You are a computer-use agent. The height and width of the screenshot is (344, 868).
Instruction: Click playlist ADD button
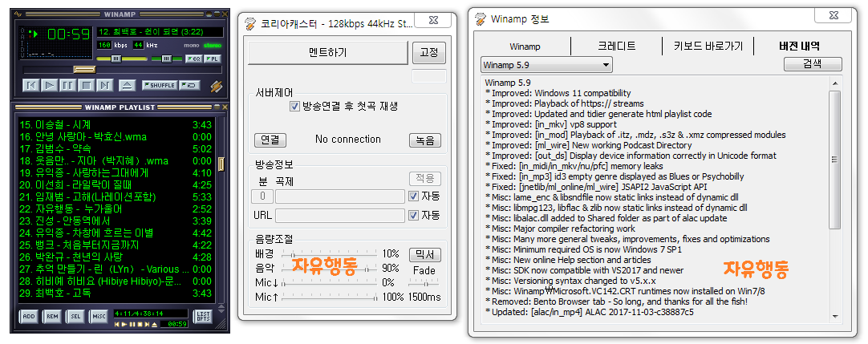[28, 316]
